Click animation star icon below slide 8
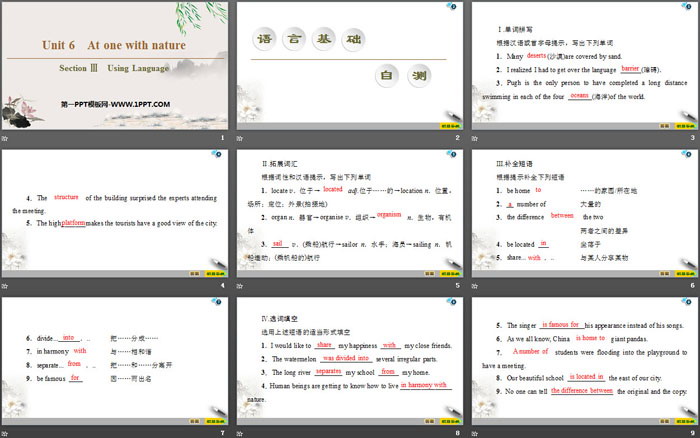The height and width of the screenshot is (438, 700). [x=240, y=434]
